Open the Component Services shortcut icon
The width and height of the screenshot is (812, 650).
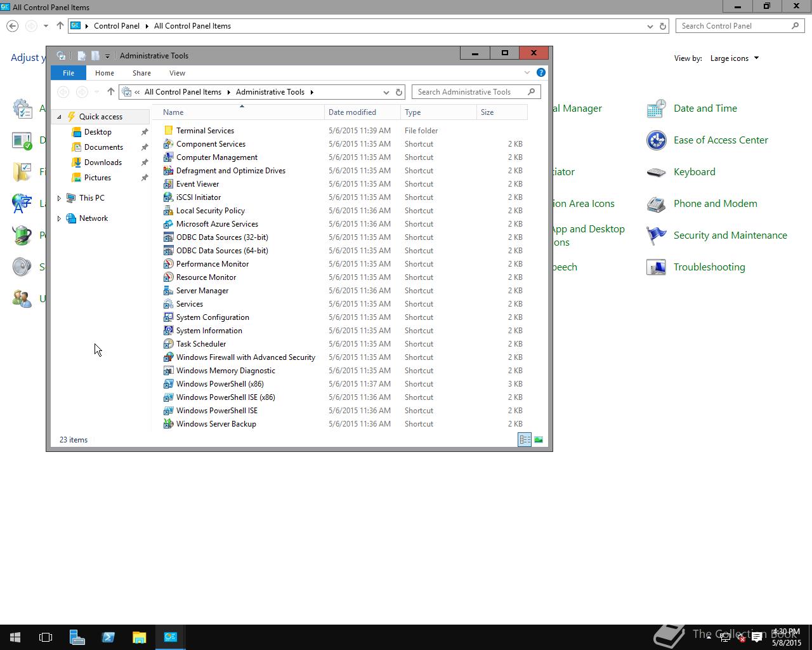(168, 144)
